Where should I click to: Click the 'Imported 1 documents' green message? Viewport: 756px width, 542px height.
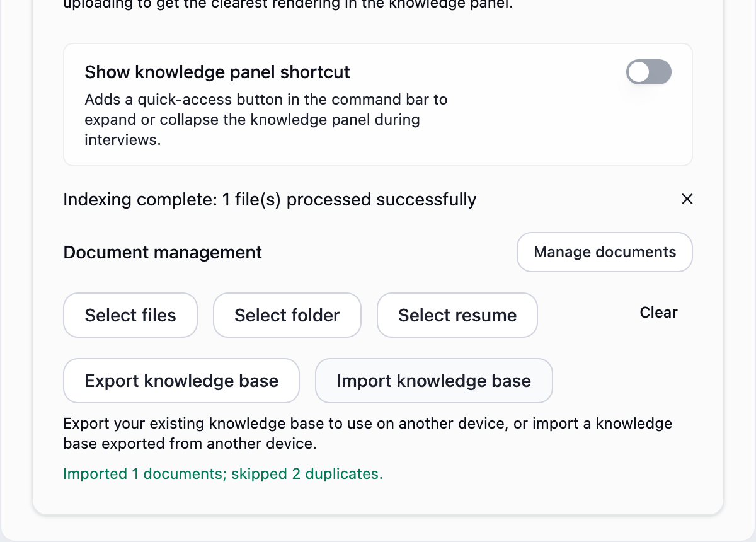click(223, 474)
